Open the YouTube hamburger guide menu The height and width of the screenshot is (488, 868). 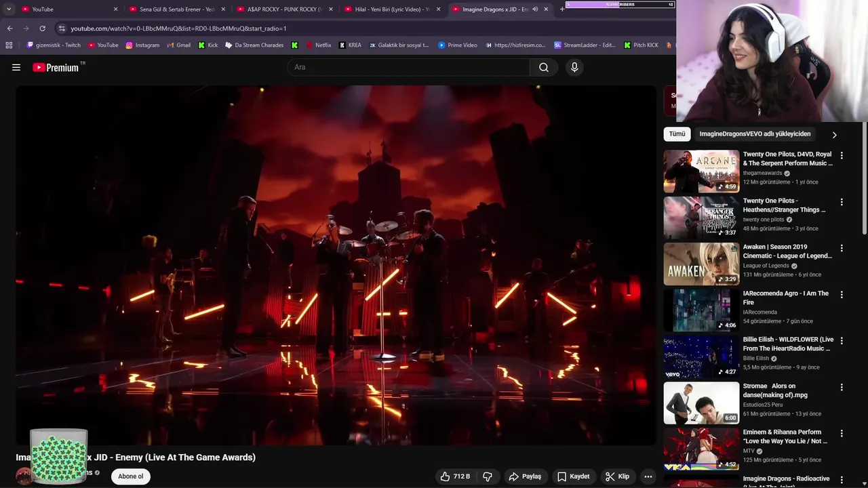[x=16, y=67]
